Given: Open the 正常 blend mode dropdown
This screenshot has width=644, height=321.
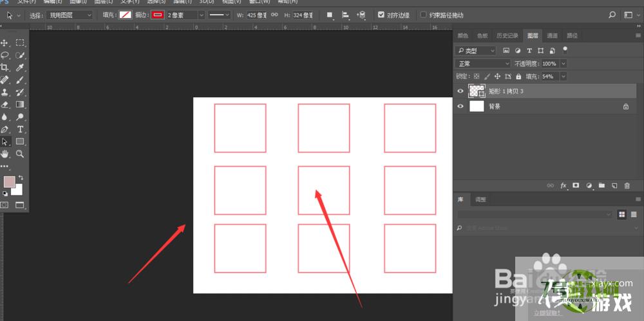Looking at the screenshot, I should pos(482,64).
